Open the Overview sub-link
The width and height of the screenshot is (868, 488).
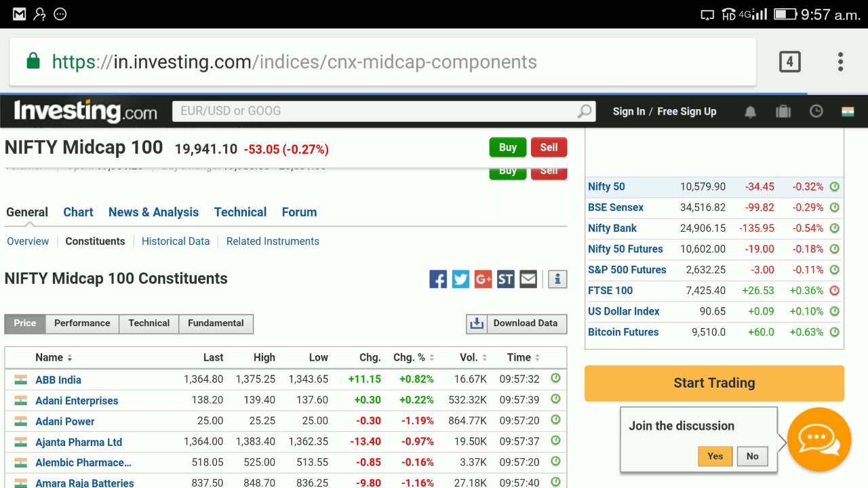click(28, 241)
